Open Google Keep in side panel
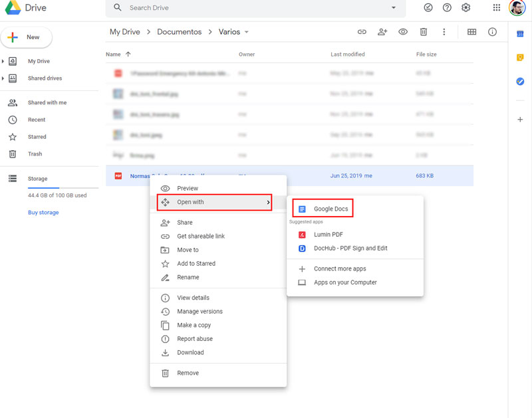Viewport: 532px width, 418px height. [x=520, y=58]
